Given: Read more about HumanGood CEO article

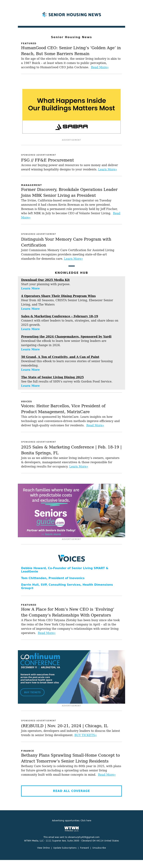Looking at the screenshot, I should click(x=99, y=67).
